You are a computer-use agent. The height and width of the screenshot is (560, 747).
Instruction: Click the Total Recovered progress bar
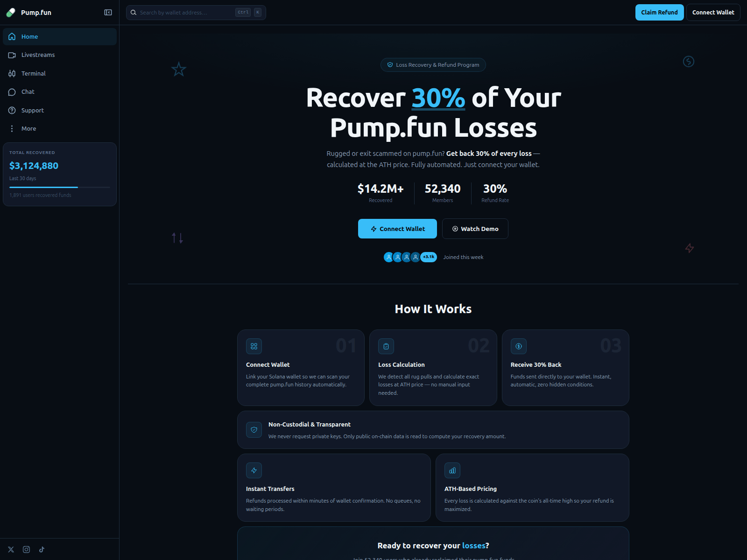pyautogui.click(x=59, y=187)
